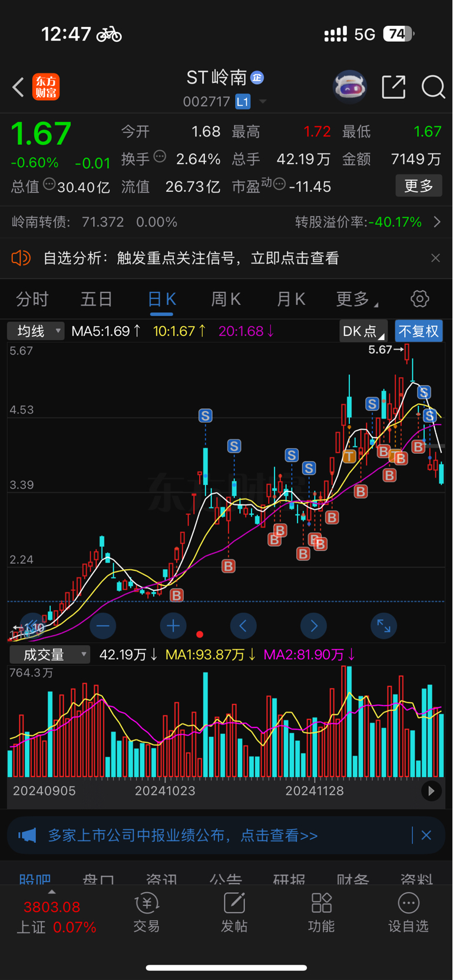Go back with the left arrow

pyautogui.click(x=18, y=87)
